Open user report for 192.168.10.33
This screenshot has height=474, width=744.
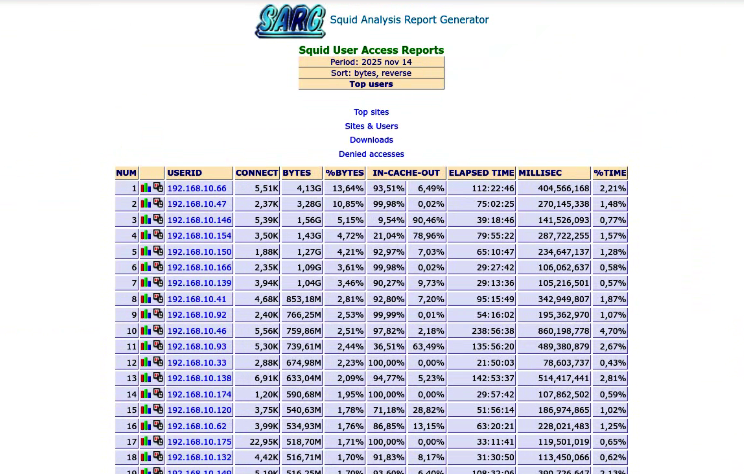[x=197, y=363]
